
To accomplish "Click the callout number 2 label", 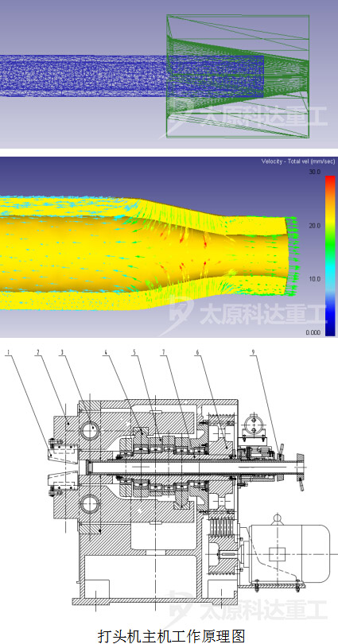I will 38,352.
